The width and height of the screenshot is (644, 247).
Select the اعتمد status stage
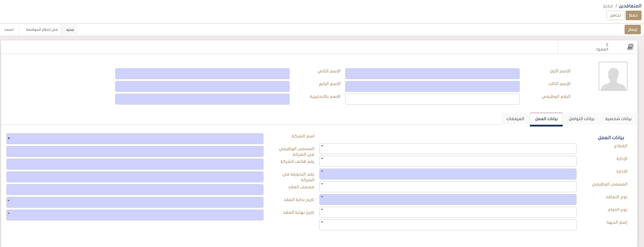click(x=9, y=30)
